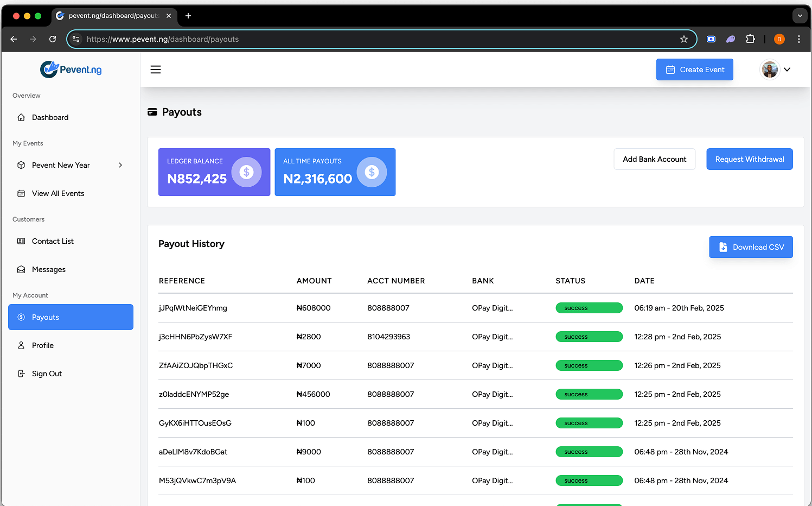Open the hamburger navigation menu
This screenshot has height=506, width=812.
[x=156, y=69]
